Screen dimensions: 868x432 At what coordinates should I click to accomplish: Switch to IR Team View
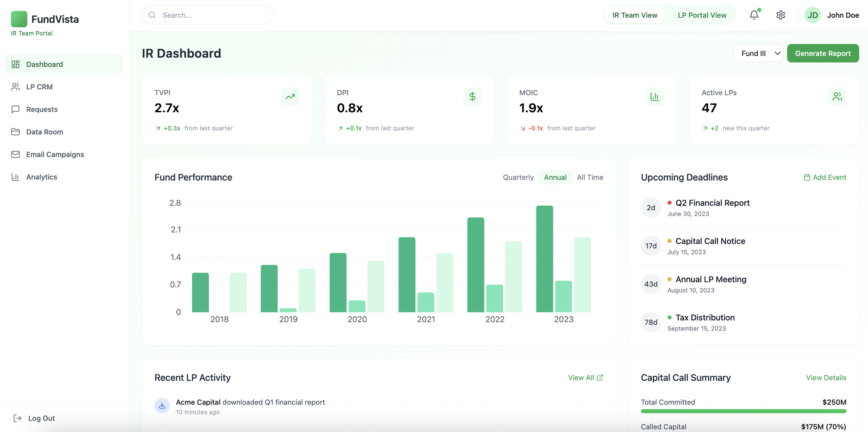[x=635, y=15]
